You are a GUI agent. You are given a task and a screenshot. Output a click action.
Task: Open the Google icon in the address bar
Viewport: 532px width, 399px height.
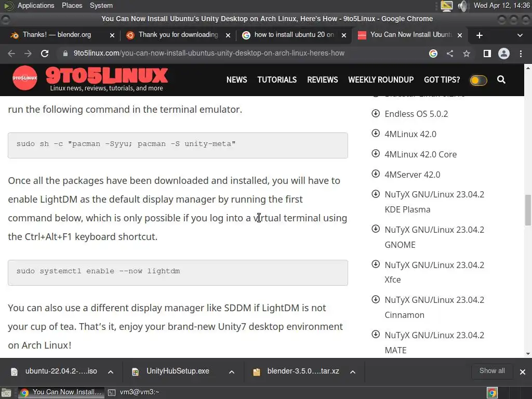[433, 54]
